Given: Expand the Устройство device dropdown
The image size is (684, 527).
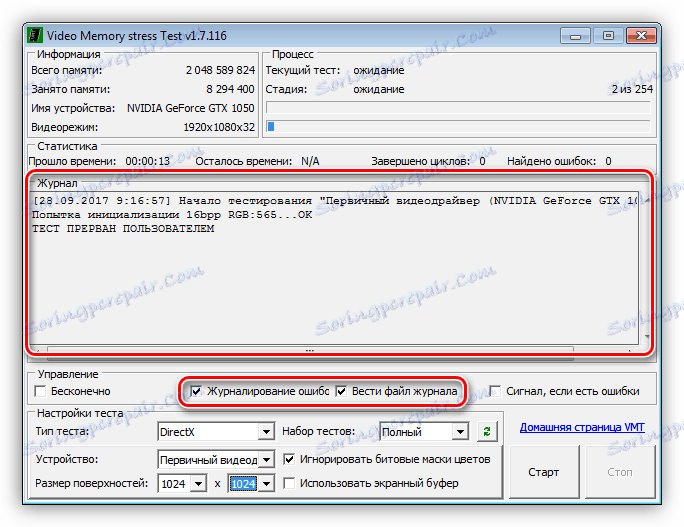Looking at the screenshot, I should click(266, 460).
